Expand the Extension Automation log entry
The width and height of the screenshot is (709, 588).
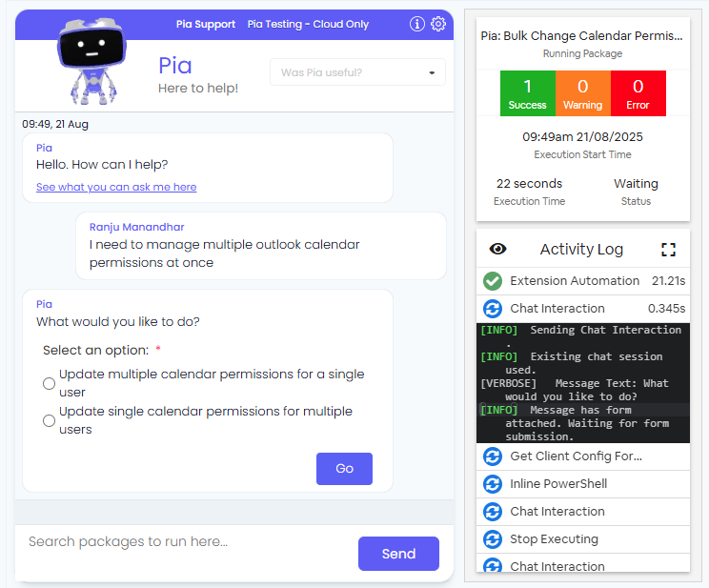pos(575,281)
